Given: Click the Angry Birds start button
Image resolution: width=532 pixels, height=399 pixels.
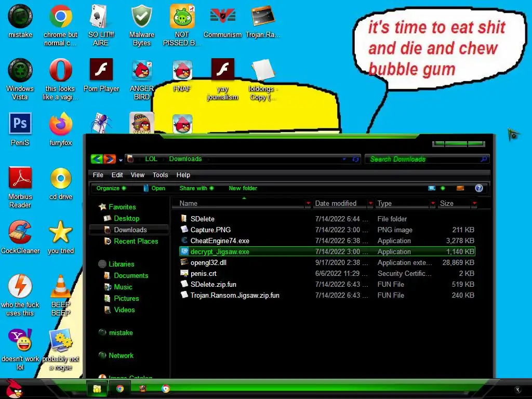Looking at the screenshot, I should 14,389.
